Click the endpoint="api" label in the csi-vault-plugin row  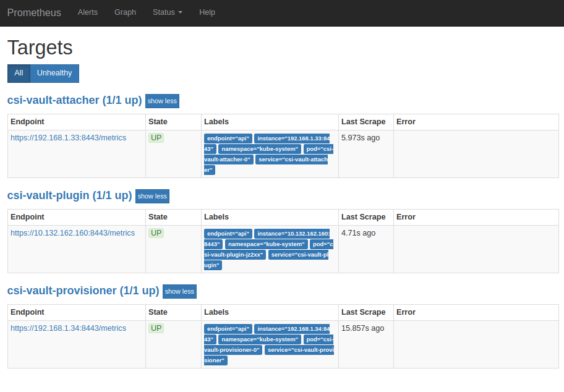click(228, 234)
